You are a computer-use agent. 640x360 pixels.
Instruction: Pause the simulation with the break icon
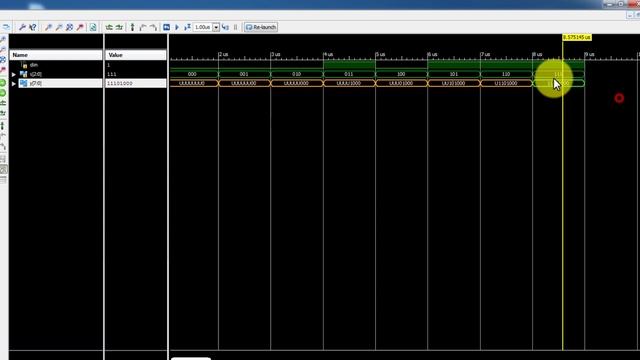[x=236, y=27]
